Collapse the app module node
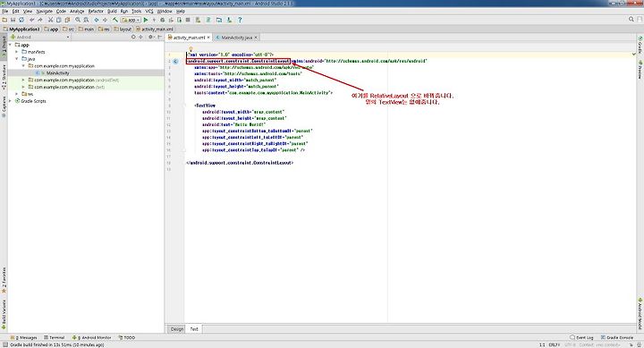 (11, 45)
